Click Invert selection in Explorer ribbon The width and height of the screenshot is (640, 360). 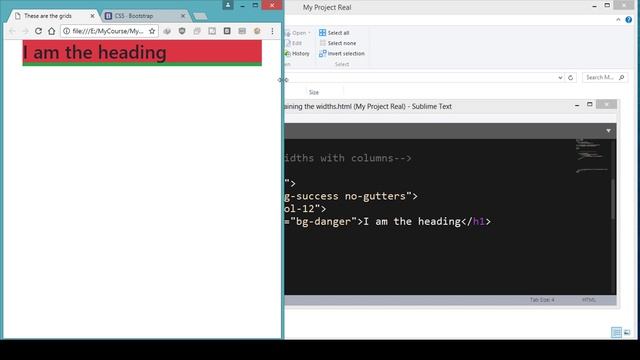pyautogui.click(x=342, y=53)
